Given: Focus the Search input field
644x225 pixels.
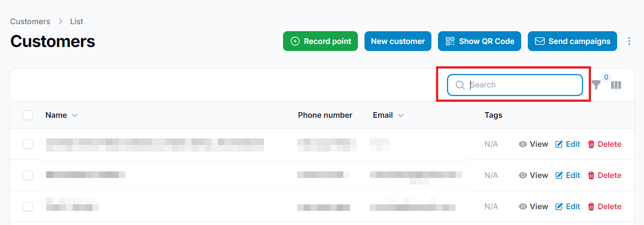Looking at the screenshot, I should (x=515, y=85).
